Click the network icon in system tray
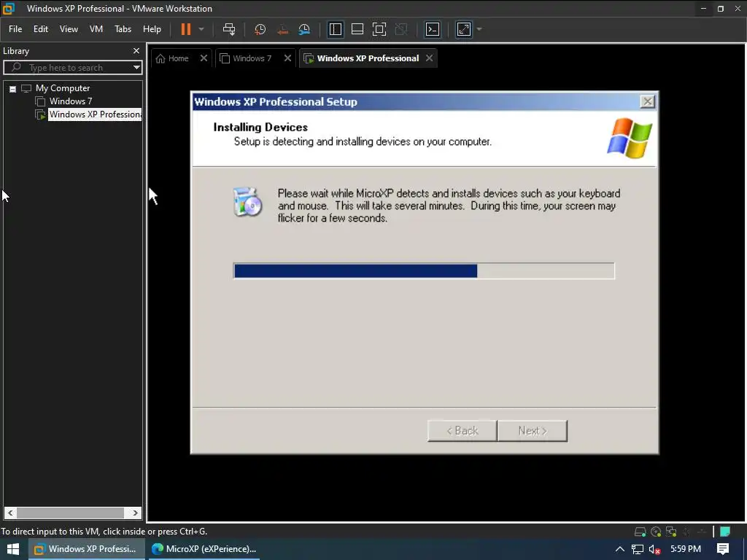Screen dimensions: 747x560 tap(638, 549)
